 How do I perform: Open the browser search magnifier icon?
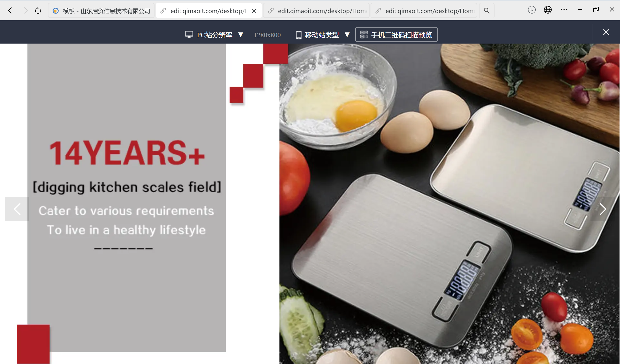486,11
